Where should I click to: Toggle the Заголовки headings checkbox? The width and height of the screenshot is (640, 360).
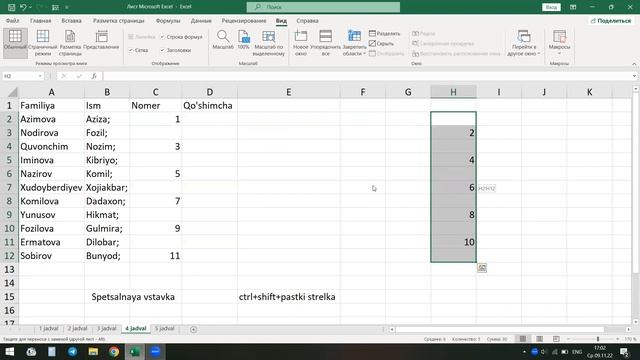point(162,50)
